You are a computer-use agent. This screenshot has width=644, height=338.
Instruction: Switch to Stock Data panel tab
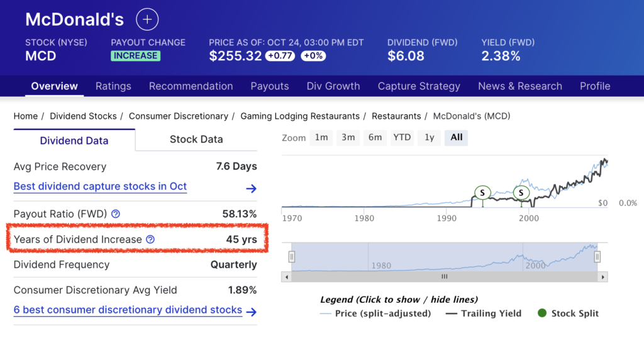(x=196, y=139)
